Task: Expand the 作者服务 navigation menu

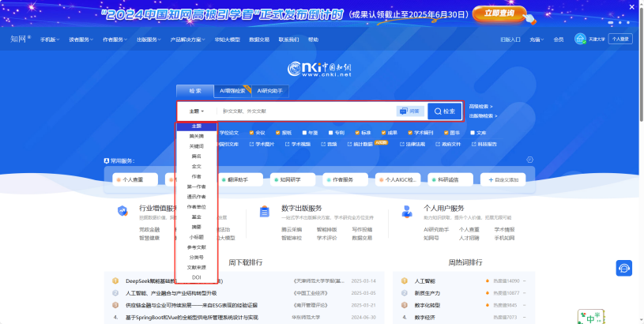Action: point(115,40)
